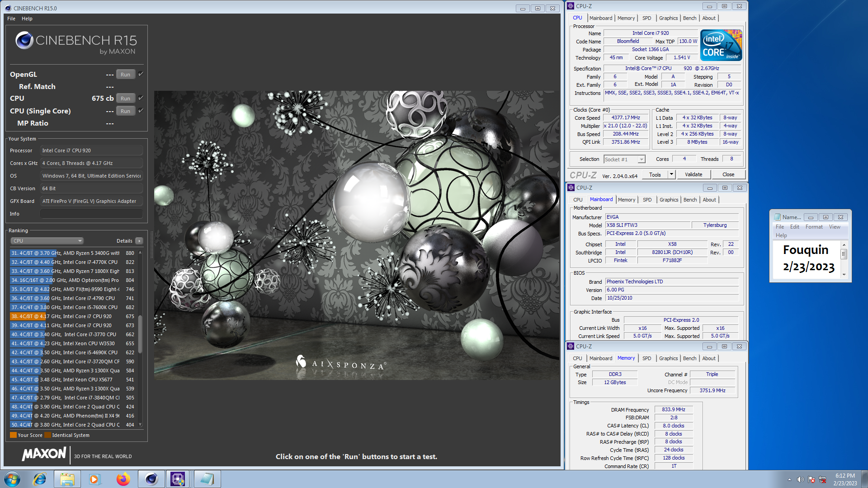Switch to the Mainboard tab in top CPU-Z

pos(601,18)
